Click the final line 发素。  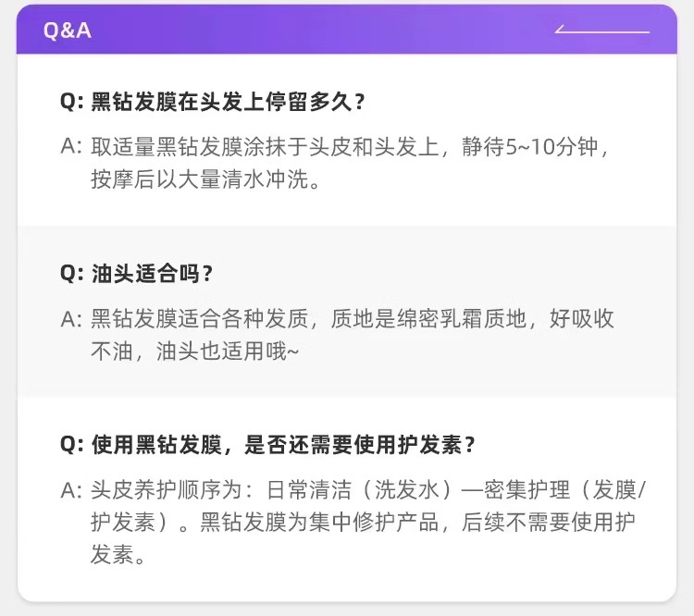tap(118, 554)
